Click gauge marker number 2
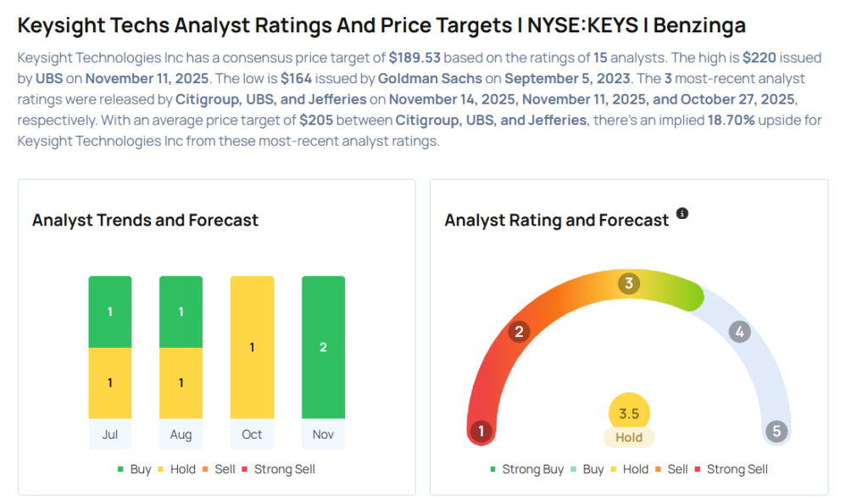This screenshot has height=498, width=868. coord(519,332)
